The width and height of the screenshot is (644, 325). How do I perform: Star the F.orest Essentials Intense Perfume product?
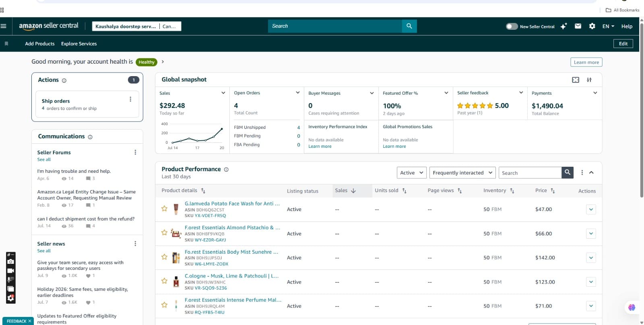coord(164,305)
